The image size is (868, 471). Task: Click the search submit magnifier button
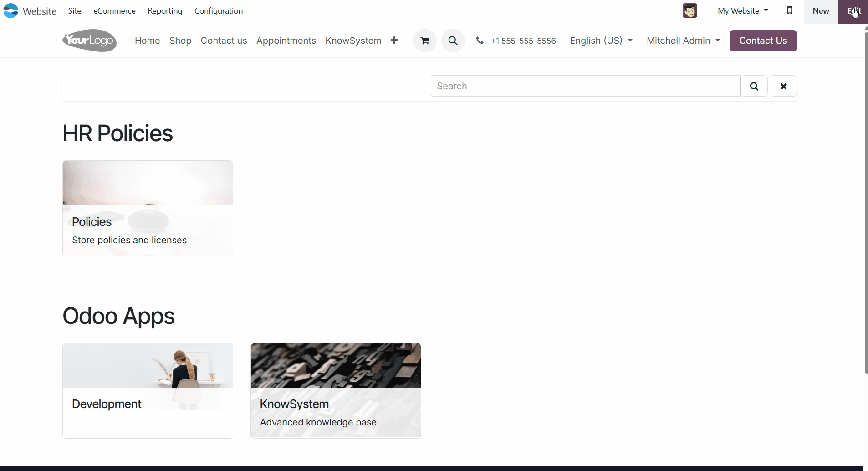754,86
